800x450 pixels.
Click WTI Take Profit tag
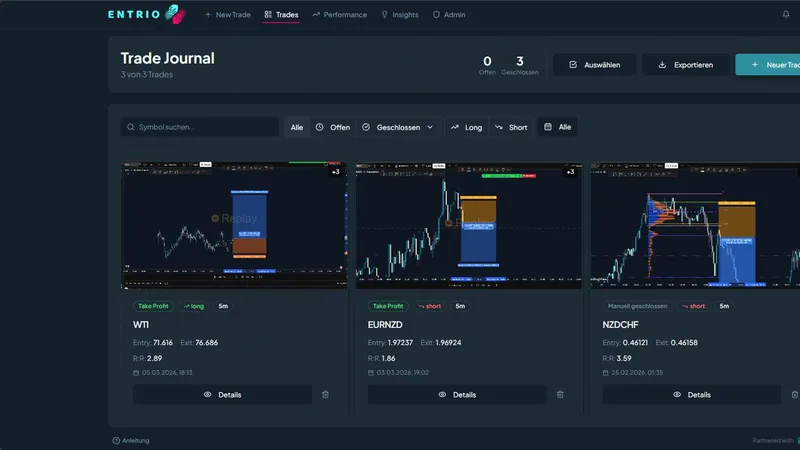coord(153,306)
